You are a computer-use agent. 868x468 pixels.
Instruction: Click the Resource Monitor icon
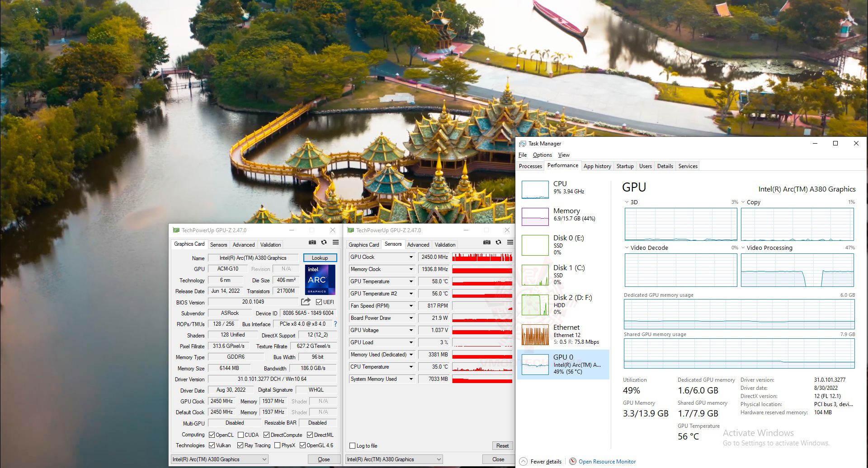tap(573, 462)
